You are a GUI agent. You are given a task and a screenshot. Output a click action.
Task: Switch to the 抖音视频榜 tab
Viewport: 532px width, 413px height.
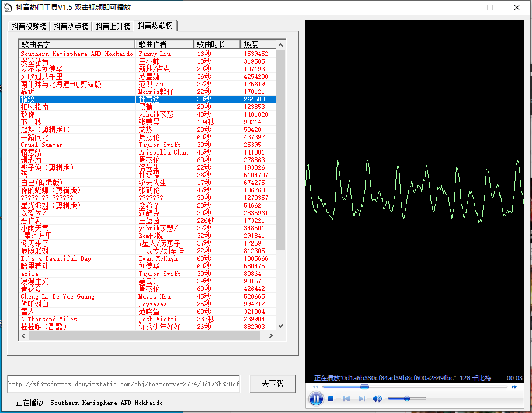click(x=29, y=26)
